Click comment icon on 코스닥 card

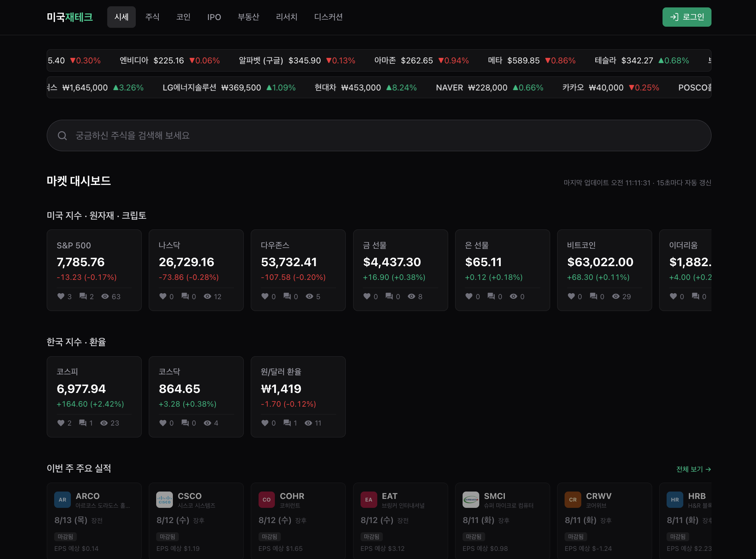click(x=185, y=423)
